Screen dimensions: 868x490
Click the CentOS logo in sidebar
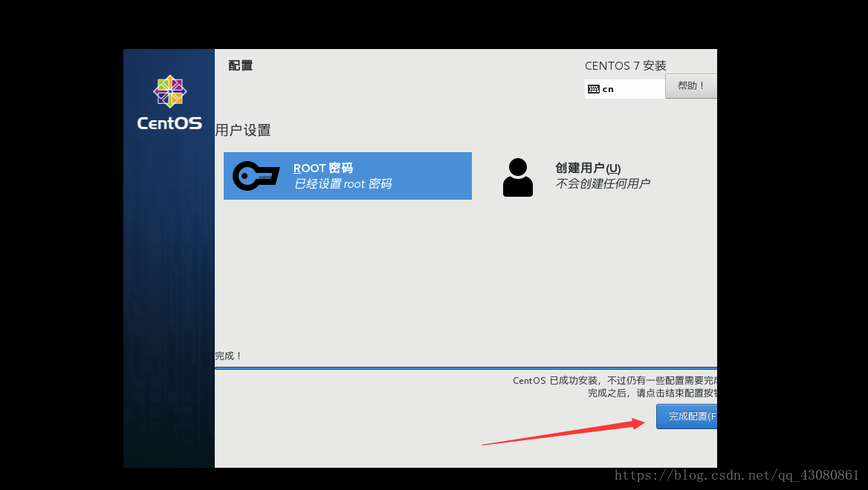click(x=169, y=103)
